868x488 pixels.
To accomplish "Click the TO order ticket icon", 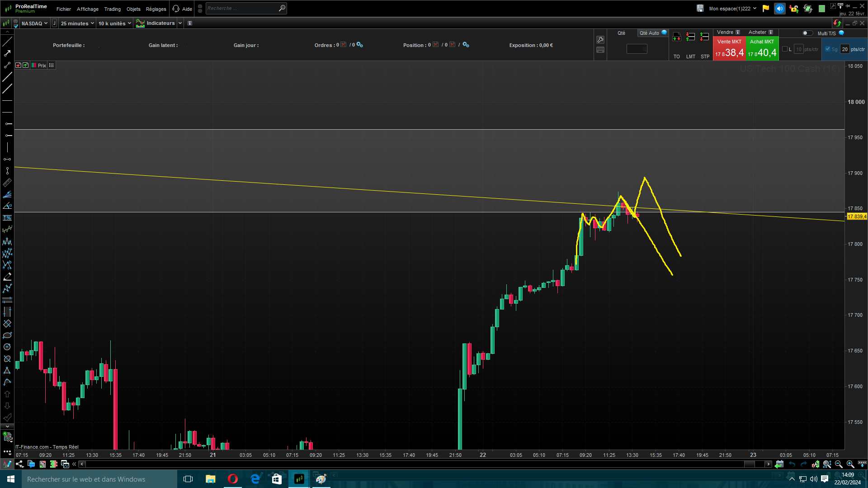I will coord(677,37).
